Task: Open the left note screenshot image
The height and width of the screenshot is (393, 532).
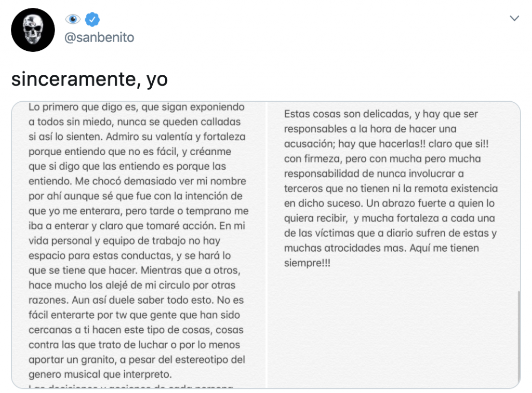Action: (138, 244)
